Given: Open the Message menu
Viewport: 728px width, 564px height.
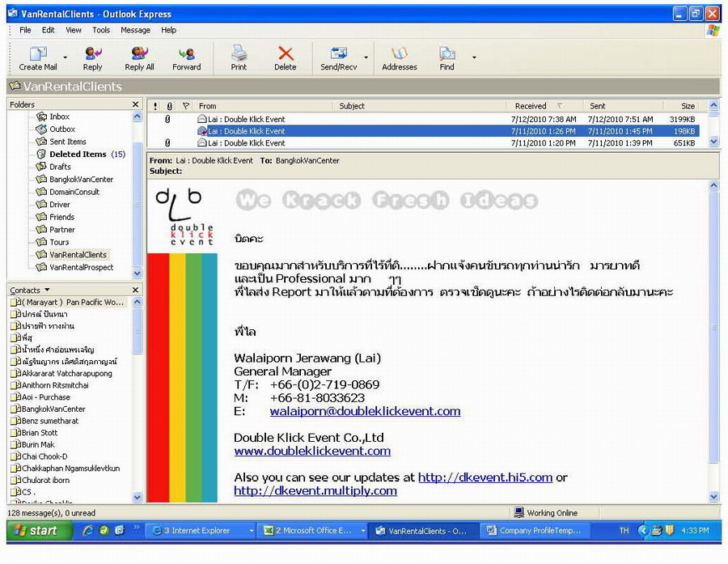Looking at the screenshot, I should click(x=136, y=30).
